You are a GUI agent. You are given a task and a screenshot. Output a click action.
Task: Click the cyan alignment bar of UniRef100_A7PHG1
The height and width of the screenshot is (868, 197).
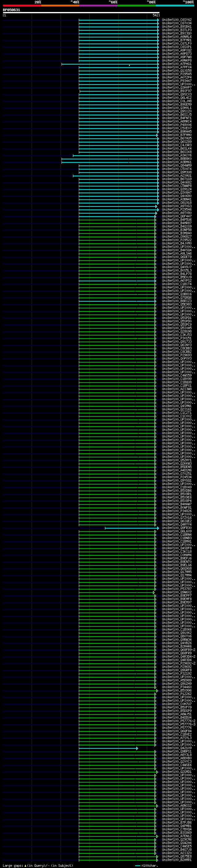[110, 64]
